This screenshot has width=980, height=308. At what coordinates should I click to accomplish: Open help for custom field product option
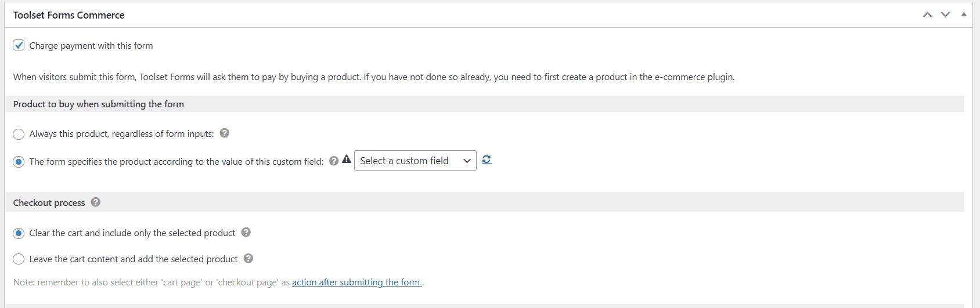pyautogui.click(x=334, y=161)
